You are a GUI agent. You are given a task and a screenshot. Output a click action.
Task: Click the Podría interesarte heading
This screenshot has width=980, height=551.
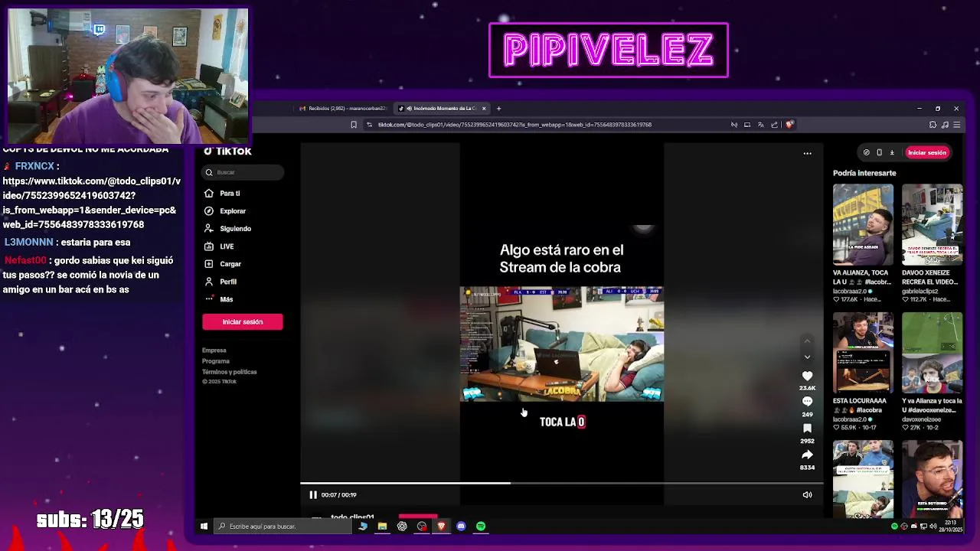pos(864,173)
